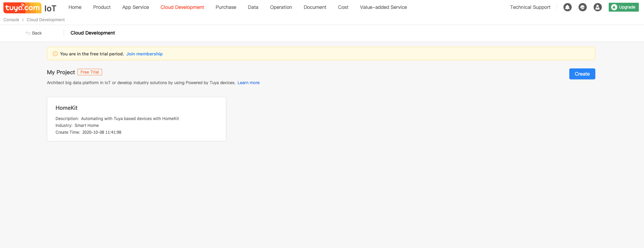Screen dimensions: 644x248
Task: Click the free trial info icon
Action: click(x=55, y=54)
